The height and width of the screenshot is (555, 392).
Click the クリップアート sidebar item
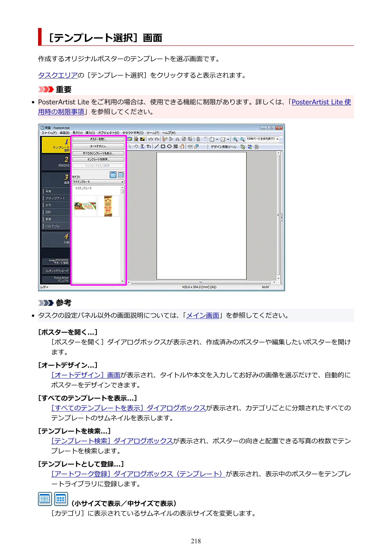point(56,198)
